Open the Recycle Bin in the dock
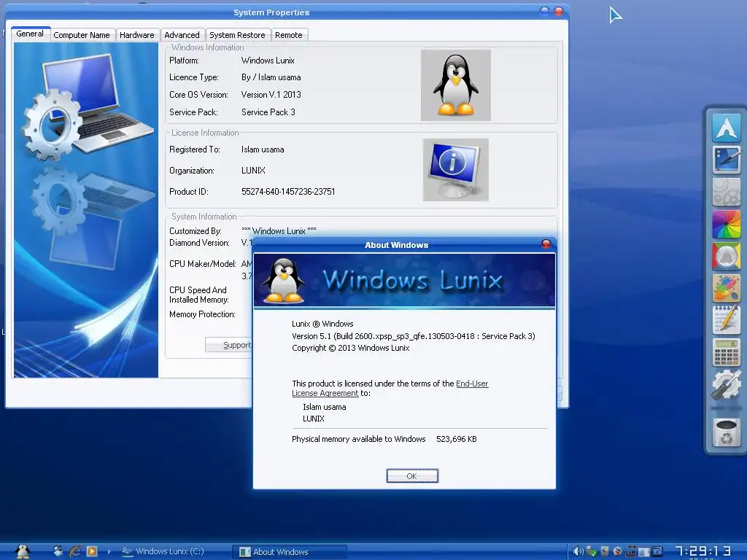Image resolution: width=747 pixels, height=560 pixels. pyautogui.click(x=726, y=432)
